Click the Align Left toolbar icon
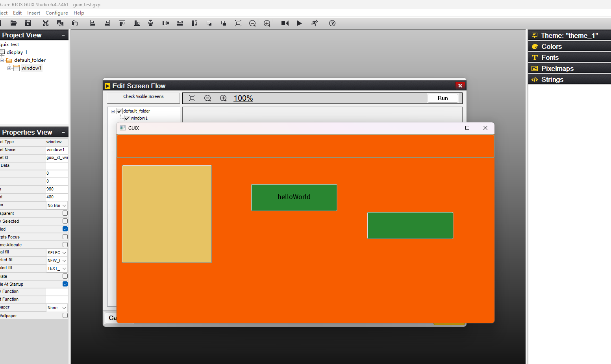The image size is (611, 364). click(x=93, y=23)
